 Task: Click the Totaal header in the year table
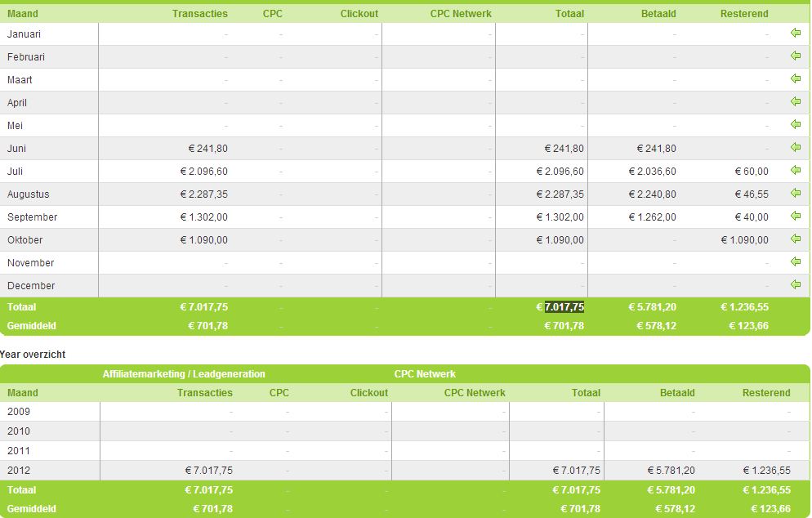tap(586, 393)
